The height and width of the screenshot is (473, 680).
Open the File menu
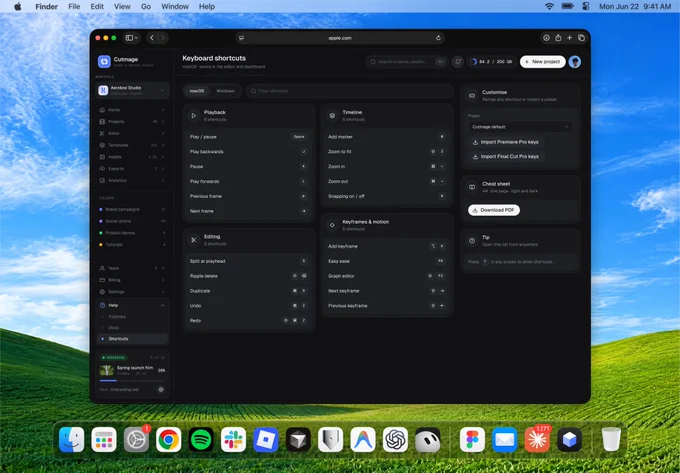click(x=74, y=7)
